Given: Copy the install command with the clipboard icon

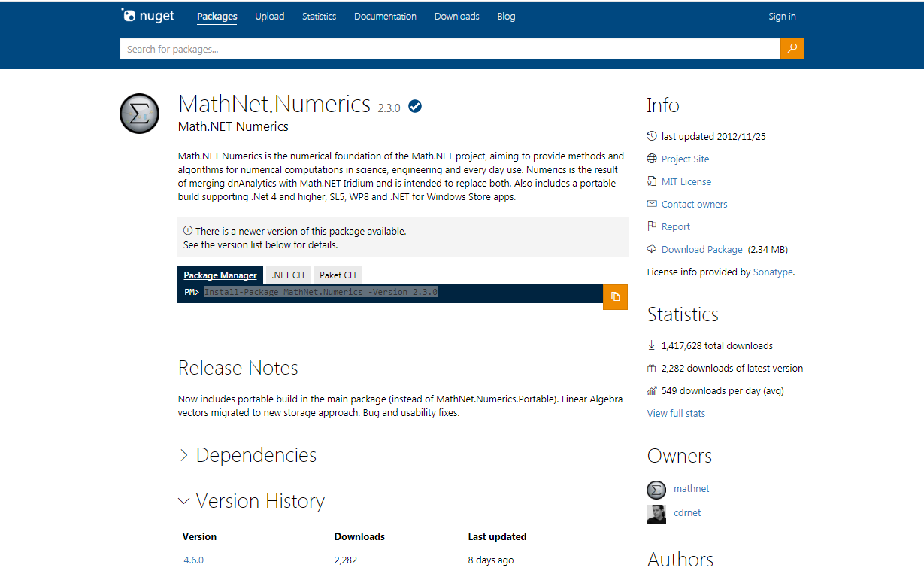Looking at the screenshot, I should 615,296.
